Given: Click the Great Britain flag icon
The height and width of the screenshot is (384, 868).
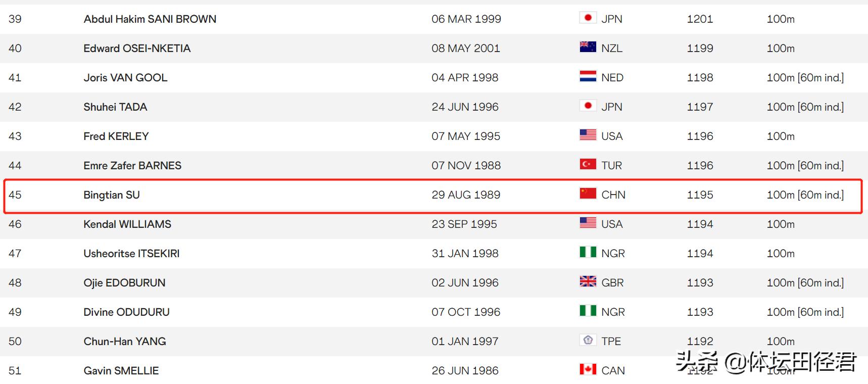Looking at the screenshot, I should 588,282.
